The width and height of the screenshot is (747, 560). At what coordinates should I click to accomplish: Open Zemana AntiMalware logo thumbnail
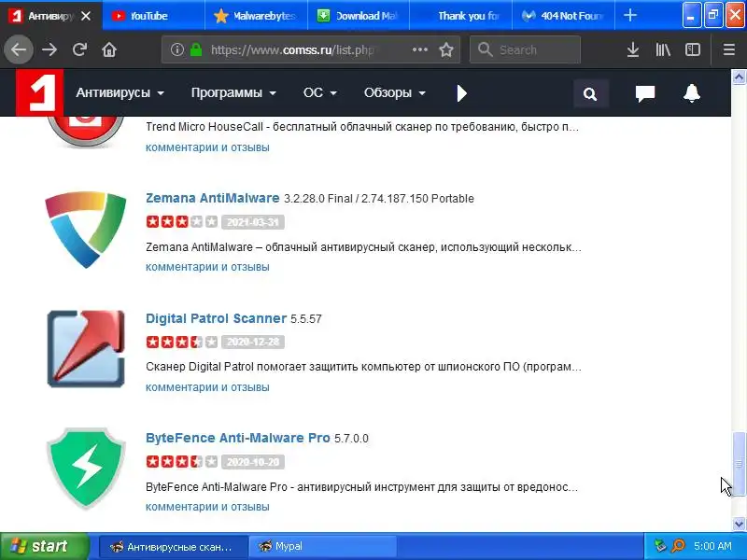(86, 230)
